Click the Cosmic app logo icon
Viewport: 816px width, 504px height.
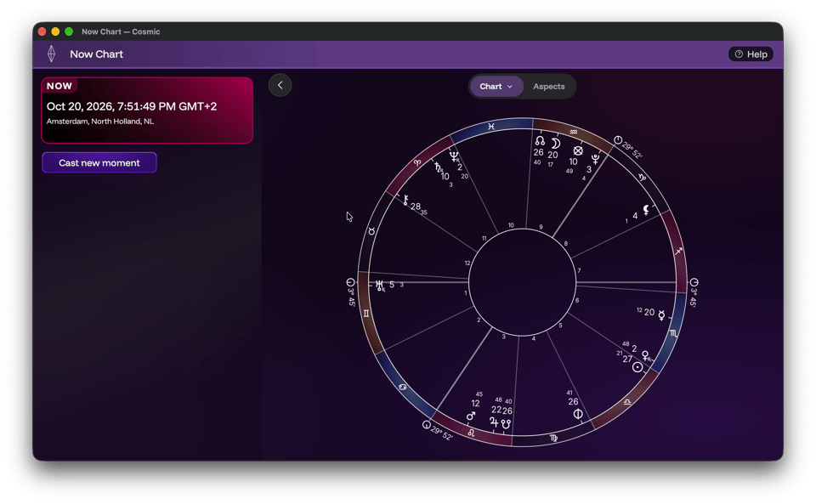pos(51,54)
